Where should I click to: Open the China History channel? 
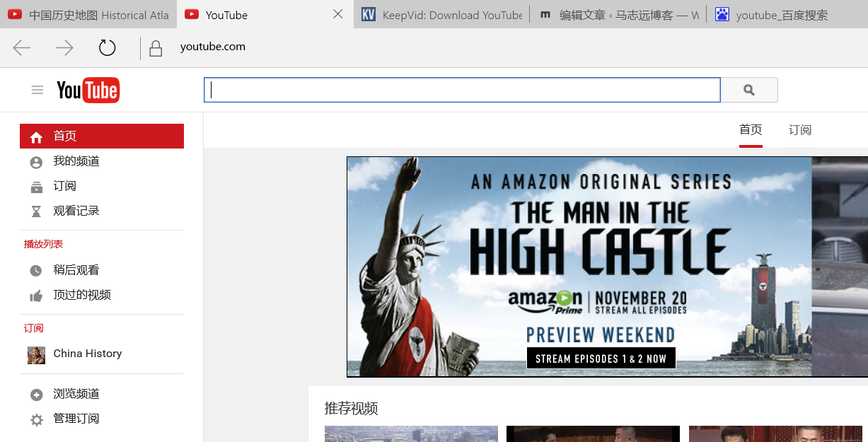[x=88, y=354]
